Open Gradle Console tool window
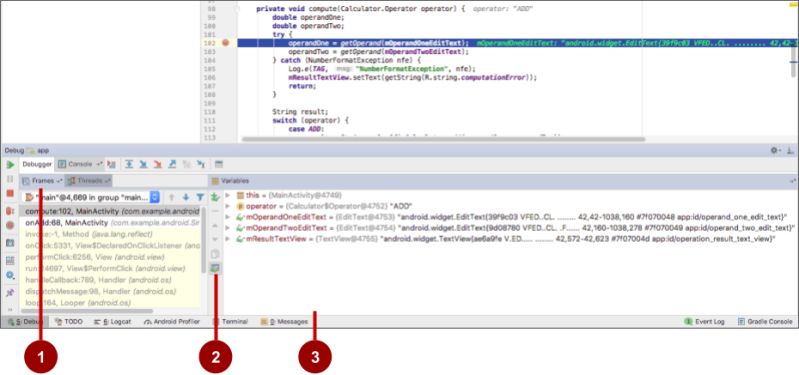Viewport: 799px width, 375px height. pyautogui.click(x=765, y=322)
